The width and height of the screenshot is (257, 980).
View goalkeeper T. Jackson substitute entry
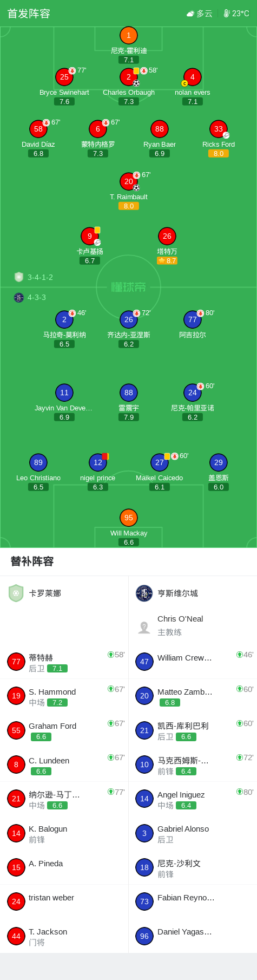[64, 936]
